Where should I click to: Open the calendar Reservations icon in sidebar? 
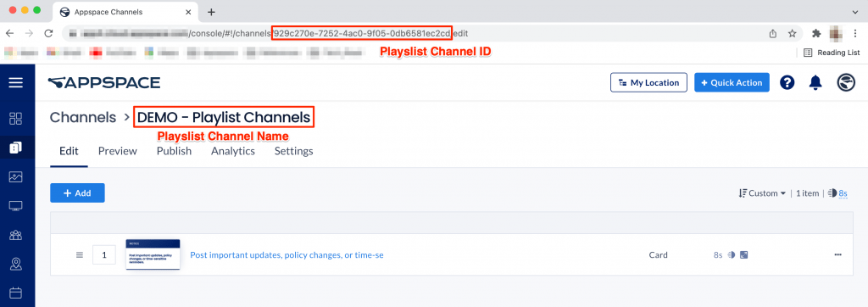coord(15,293)
